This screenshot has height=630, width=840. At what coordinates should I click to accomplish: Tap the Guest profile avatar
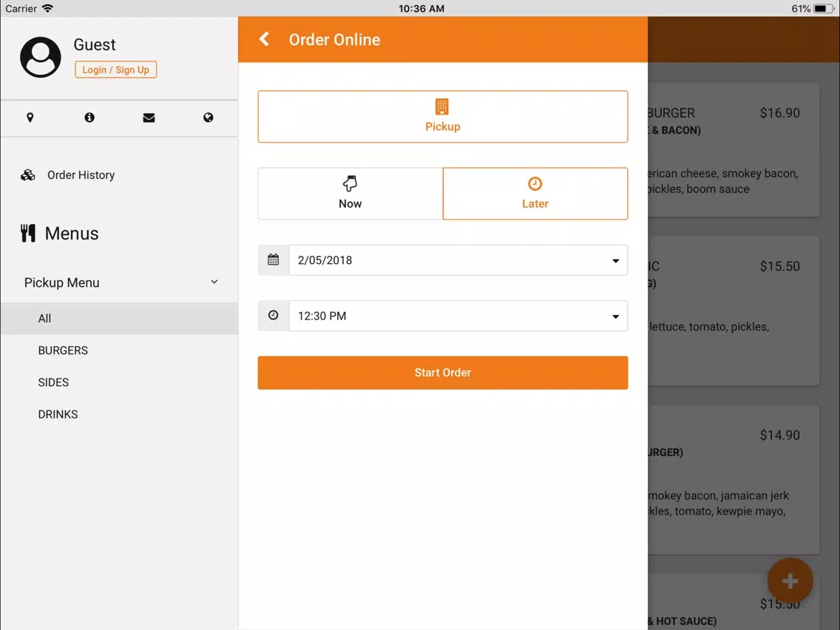(41, 57)
